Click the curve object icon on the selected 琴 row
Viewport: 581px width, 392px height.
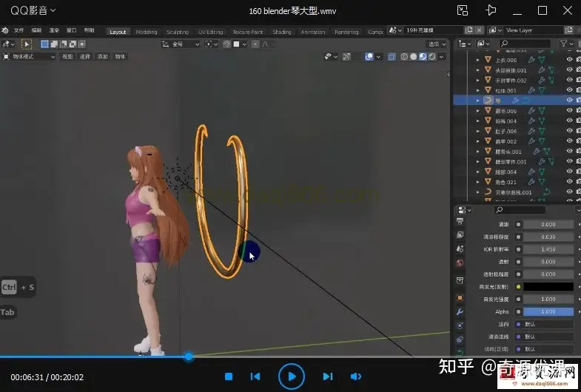coord(488,100)
